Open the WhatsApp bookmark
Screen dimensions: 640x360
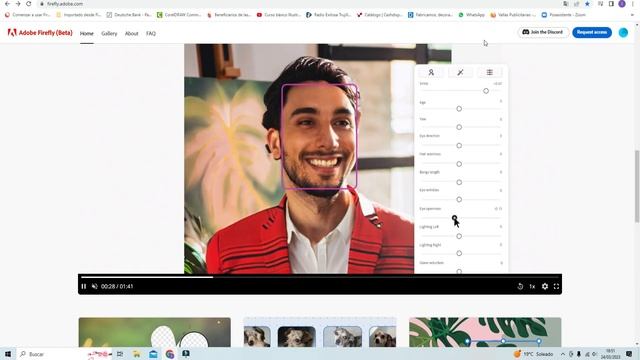[x=471, y=15]
